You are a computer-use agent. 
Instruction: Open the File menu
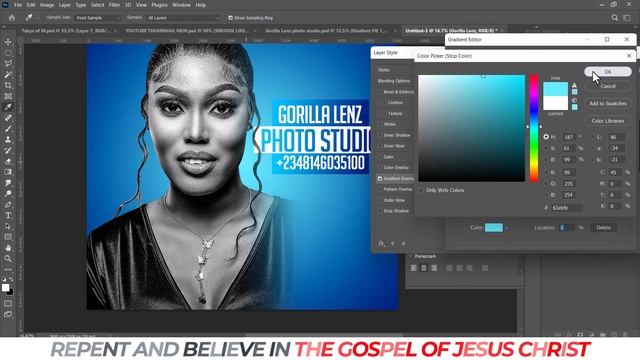[18, 5]
